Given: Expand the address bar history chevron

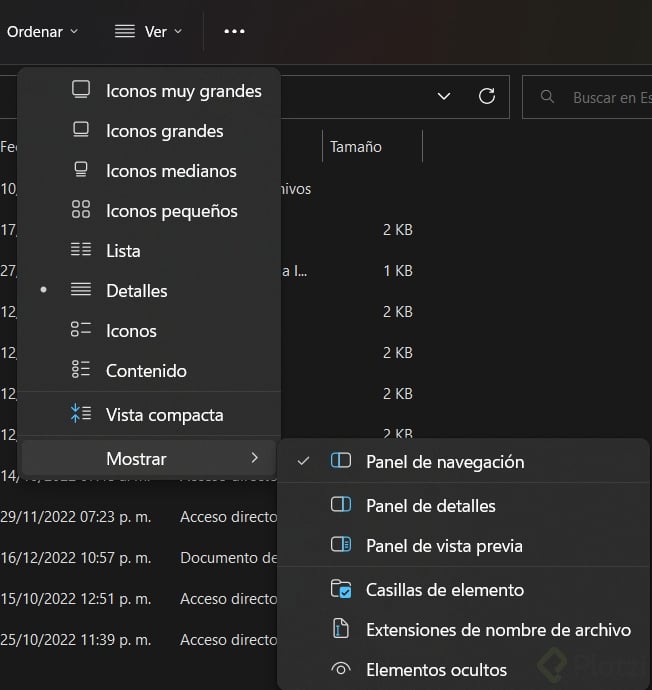Looking at the screenshot, I should [x=444, y=96].
